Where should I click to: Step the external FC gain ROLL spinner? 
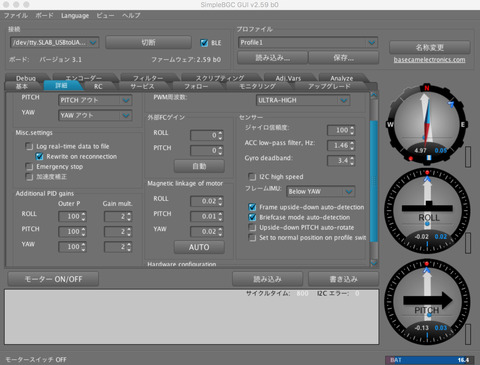[x=220, y=135]
